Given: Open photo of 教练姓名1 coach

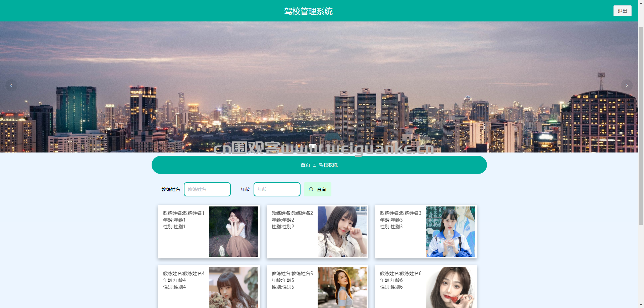Looking at the screenshot, I should (x=233, y=232).
